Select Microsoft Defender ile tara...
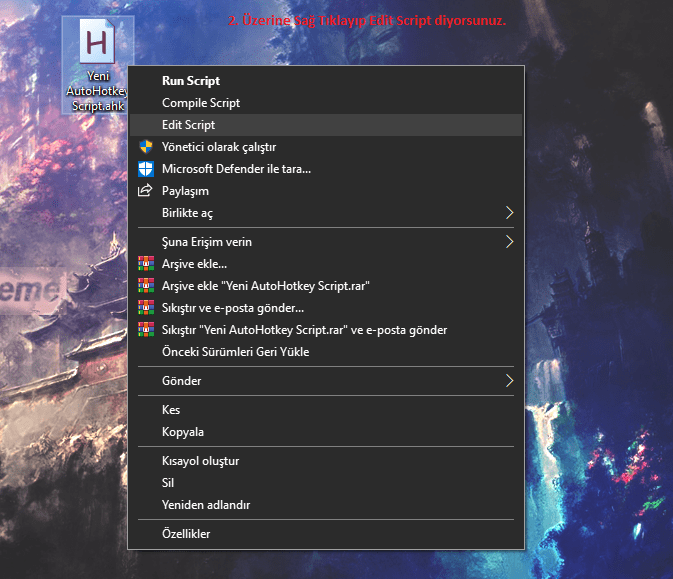The image size is (673, 579). point(326,169)
